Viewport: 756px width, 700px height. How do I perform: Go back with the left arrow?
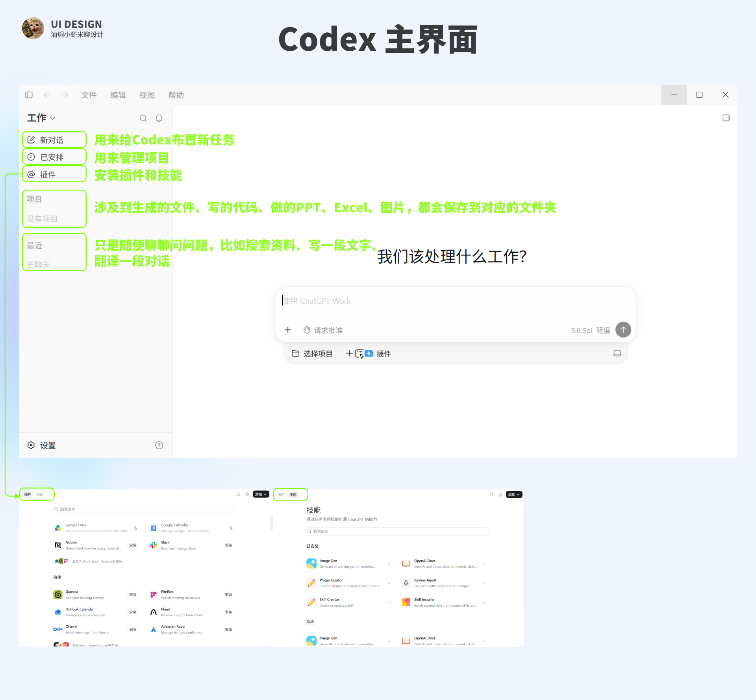[x=47, y=95]
